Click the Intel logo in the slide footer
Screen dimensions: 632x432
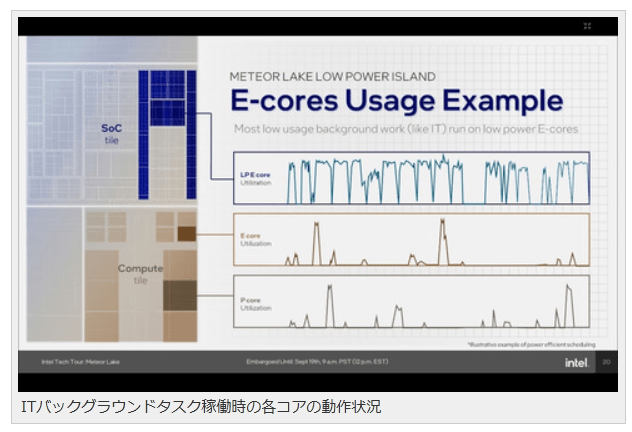576,362
